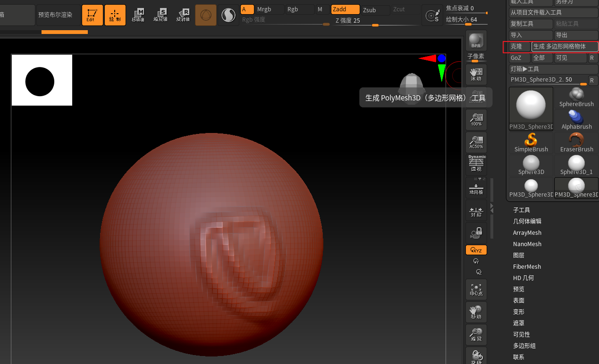Select the Move axis tool (移动轴)
599x364 pixels.
coord(138,15)
